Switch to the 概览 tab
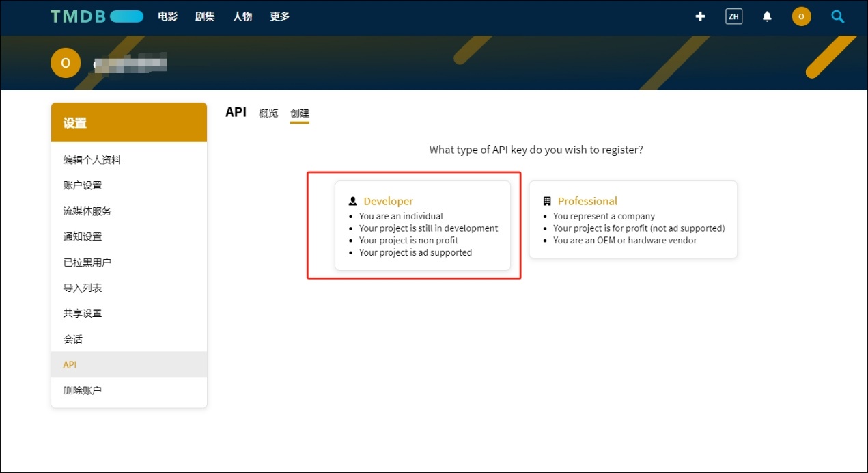The height and width of the screenshot is (473, 868). coord(268,113)
